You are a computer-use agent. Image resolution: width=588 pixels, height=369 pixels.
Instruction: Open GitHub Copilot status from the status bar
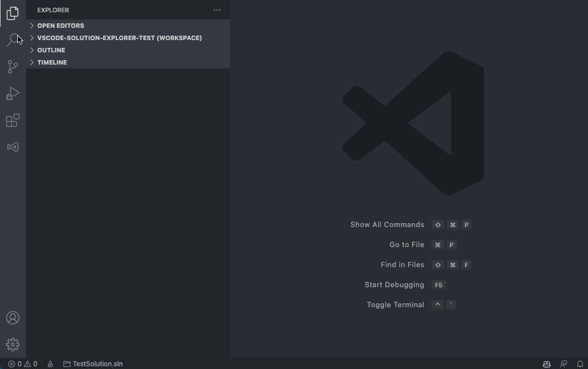[546, 364]
